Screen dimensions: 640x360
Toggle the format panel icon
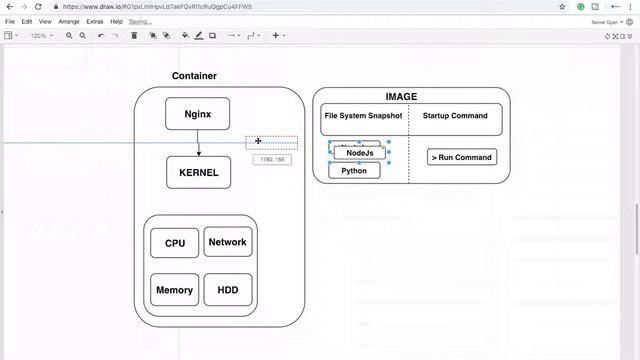(622, 36)
